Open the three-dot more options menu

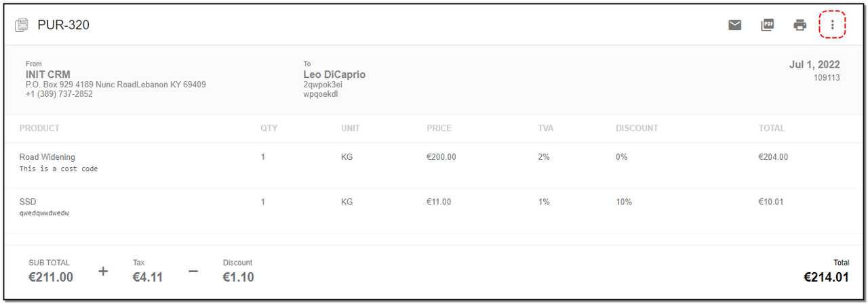833,25
